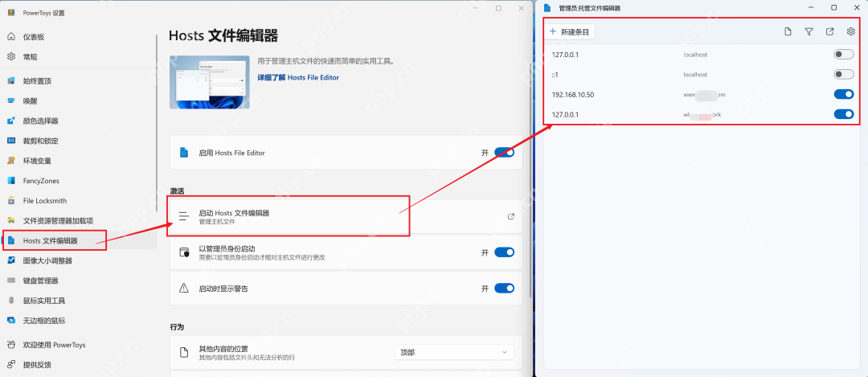
Task: Click the additional lines document icon
Action: pos(788,31)
